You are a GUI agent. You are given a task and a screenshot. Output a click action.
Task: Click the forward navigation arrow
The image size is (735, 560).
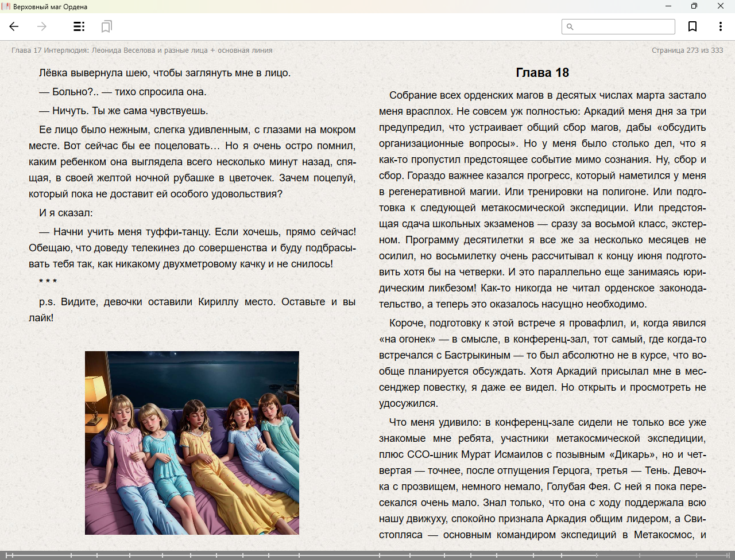point(42,26)
